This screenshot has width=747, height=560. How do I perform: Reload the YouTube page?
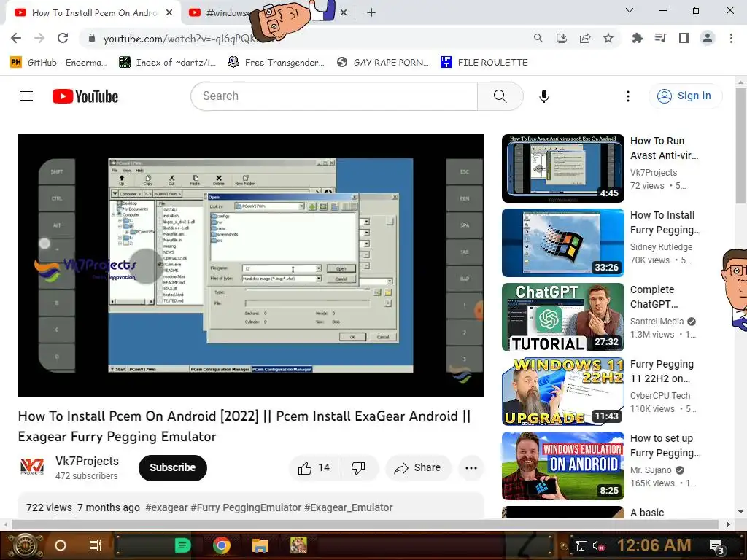point(63,38)
